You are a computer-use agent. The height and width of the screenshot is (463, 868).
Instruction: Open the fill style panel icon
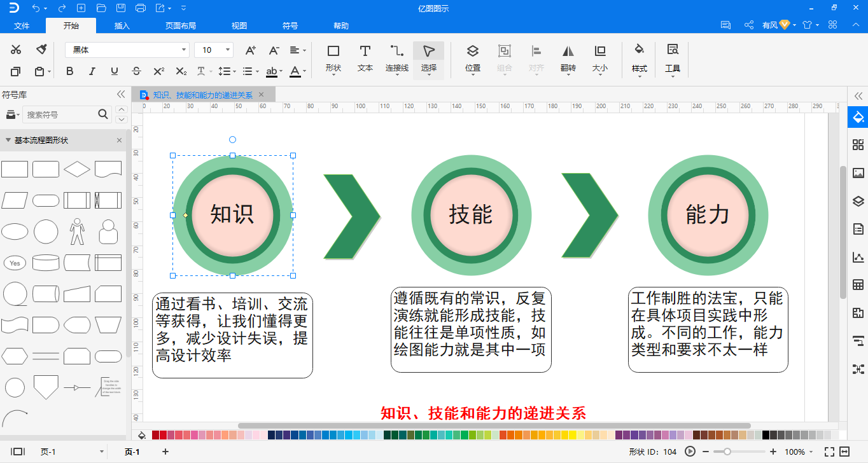pos(858,118)
